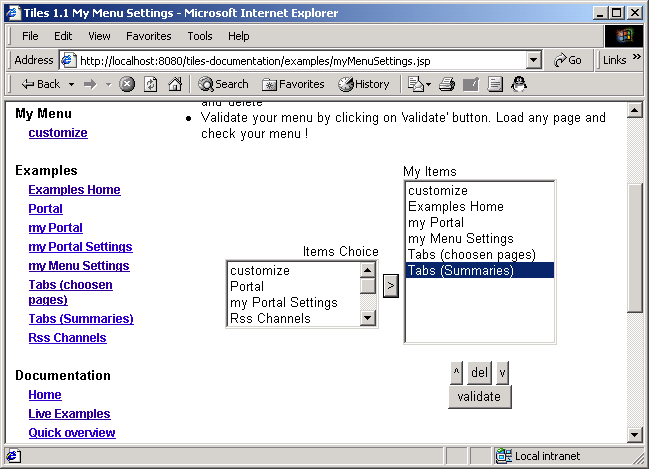Click the Windows logo throbber
This screenshot has height=469, width=649.
coord(625,36)
